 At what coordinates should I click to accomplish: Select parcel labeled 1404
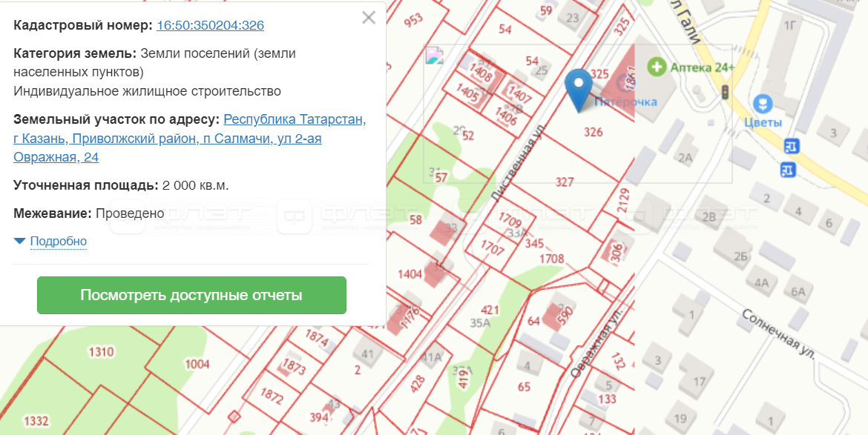click(x=410, y=274)
